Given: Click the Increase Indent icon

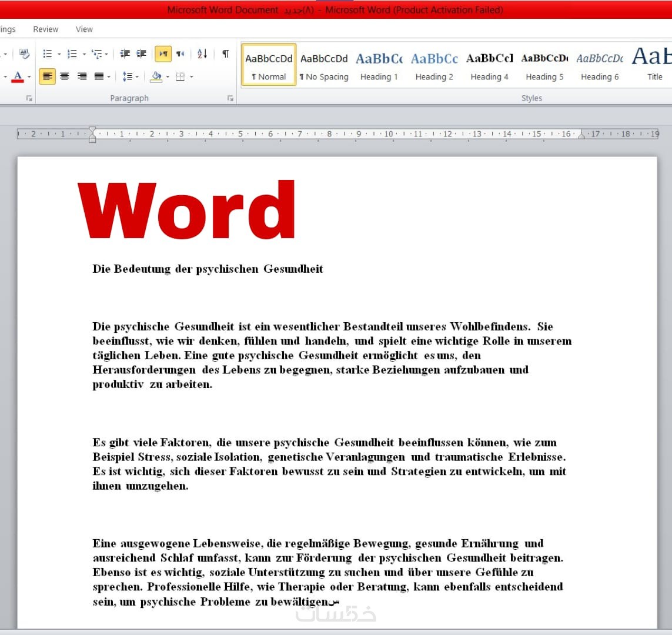Looking at the screenshot, I should [142, 54].
